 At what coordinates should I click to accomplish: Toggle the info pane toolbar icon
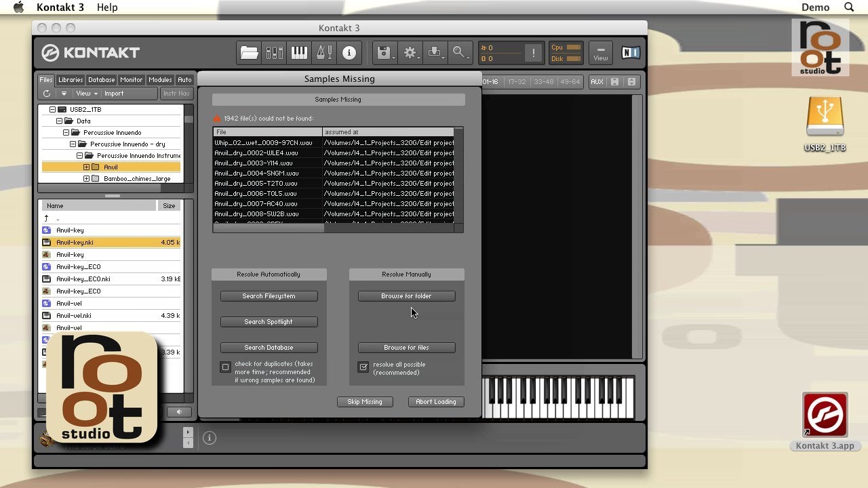(x=349, y=52)
